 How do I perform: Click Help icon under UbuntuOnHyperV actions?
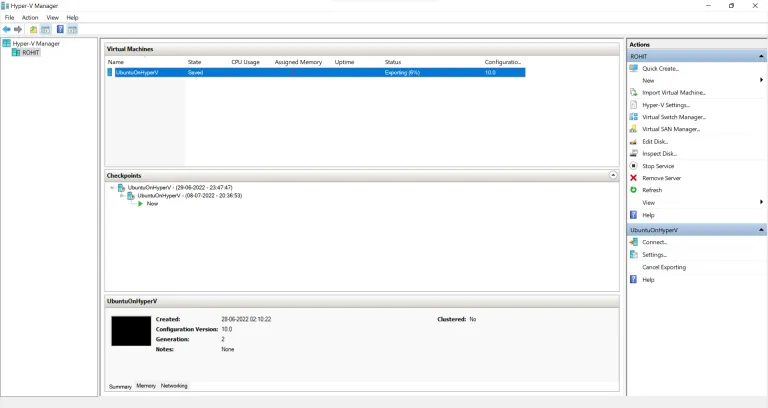tap(633, 280)
